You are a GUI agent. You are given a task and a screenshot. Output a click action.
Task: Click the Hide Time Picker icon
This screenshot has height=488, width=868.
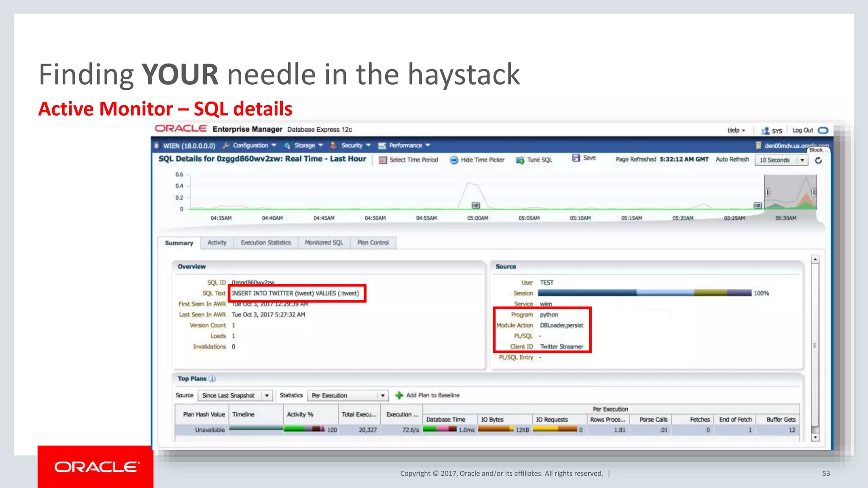coord(454,160)
